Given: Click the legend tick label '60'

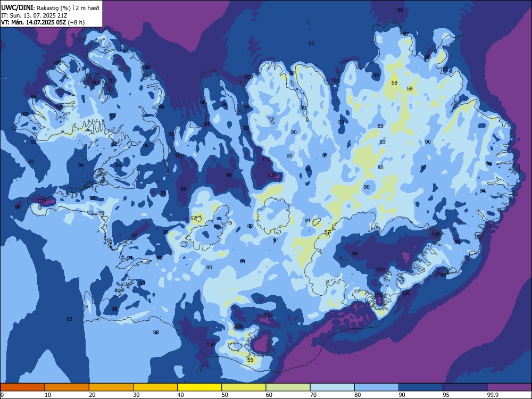Looking at the screenshot, I should coord(269,395).
